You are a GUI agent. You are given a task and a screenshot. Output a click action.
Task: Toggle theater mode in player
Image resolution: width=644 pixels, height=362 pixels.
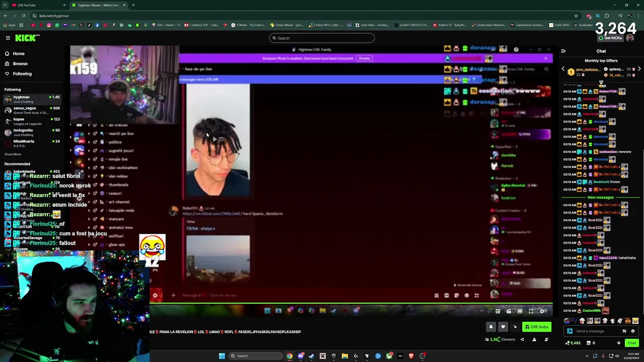point(520,311)
